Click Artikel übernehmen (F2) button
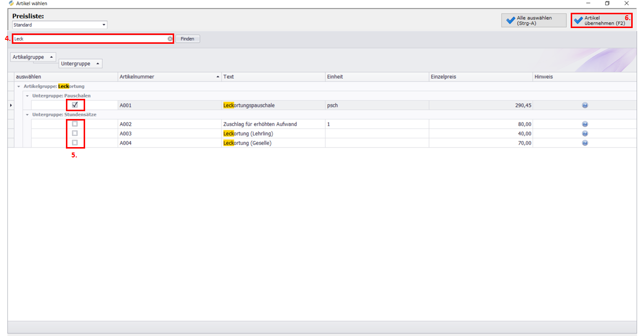The height and width of the screenshot is (336, 644). point(601,20)
